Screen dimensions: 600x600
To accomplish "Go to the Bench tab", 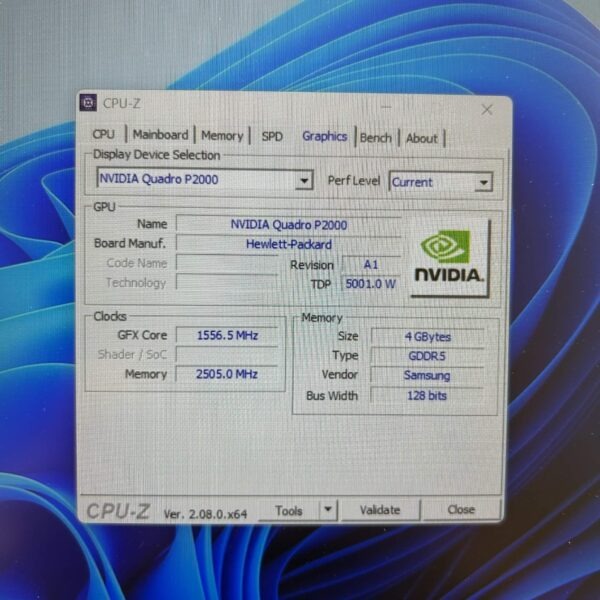I will pos(376,138).
